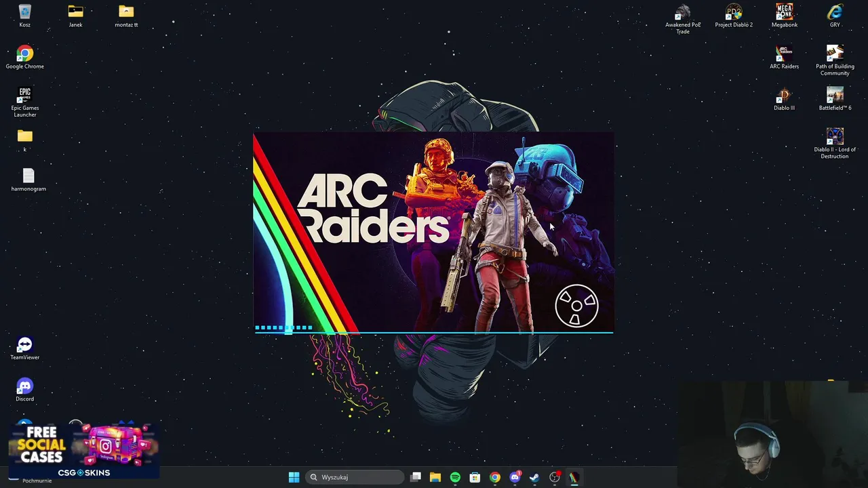868x488 pixels.
Task: Click the Wyszukaj taskbar search box
Action: tap(354, 477)
